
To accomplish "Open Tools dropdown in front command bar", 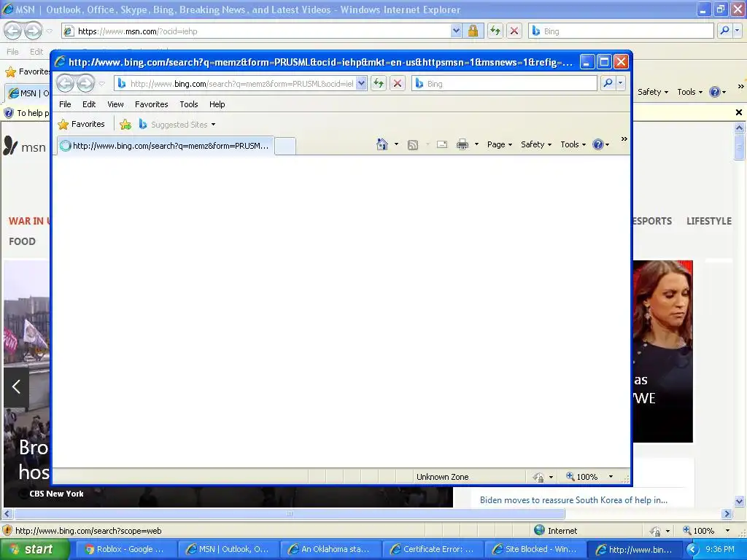I will point(573,144).
